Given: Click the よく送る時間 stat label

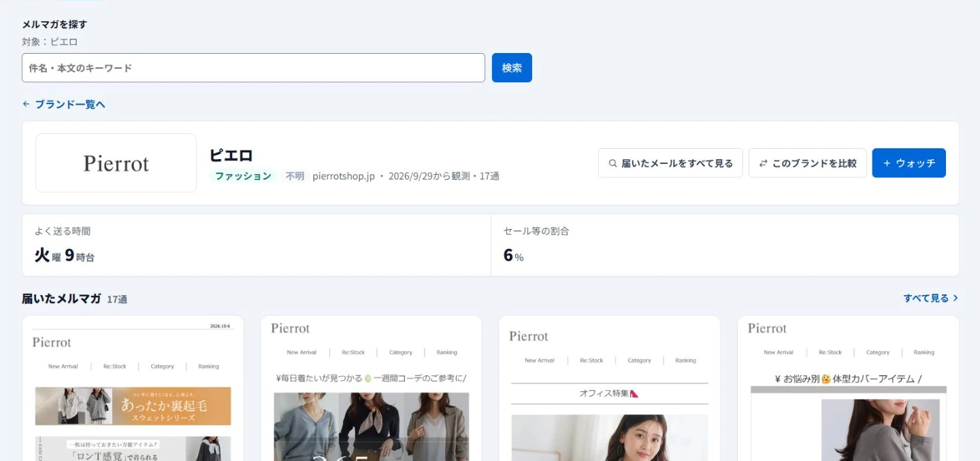Looking at the screenshot, I should pyautogui.click(x=63, y=231).
